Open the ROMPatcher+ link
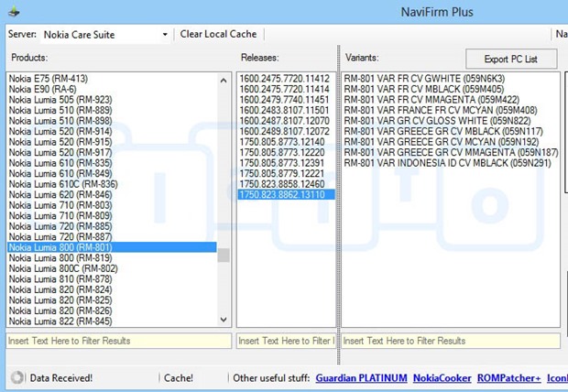Image resolution: width=568 pixels, height=392 pixels. tap(509, 378)
